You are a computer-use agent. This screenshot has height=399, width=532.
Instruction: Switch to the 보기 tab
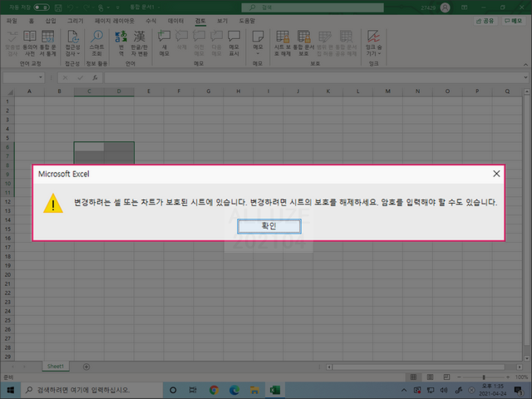222,21
